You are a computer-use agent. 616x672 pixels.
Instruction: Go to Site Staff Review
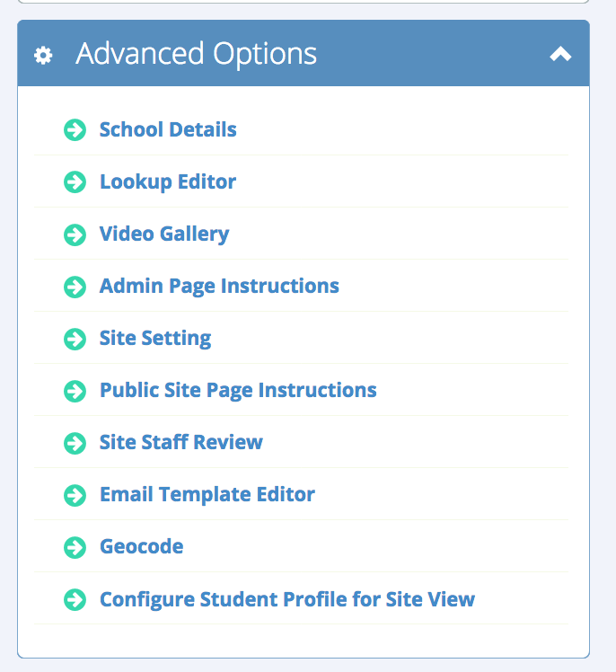(181, 442)
